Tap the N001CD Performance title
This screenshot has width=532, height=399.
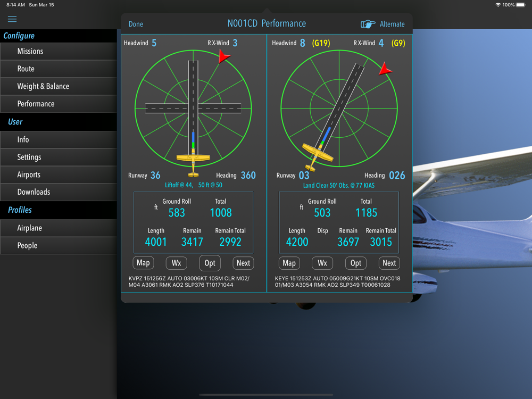click(x=267, y=23)
